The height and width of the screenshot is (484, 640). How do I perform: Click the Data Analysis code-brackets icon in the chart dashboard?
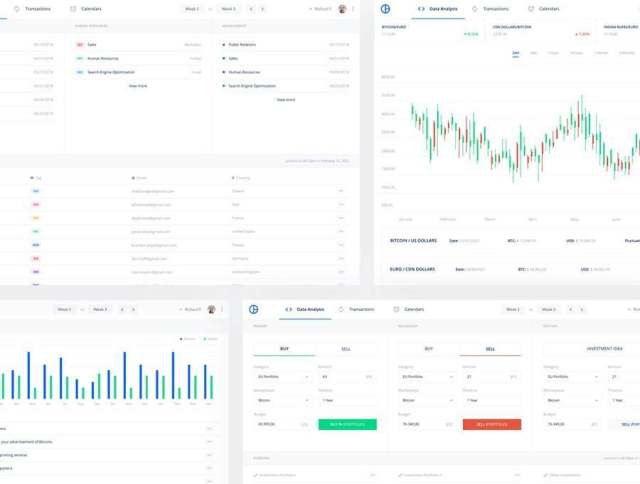click(421, 9)
